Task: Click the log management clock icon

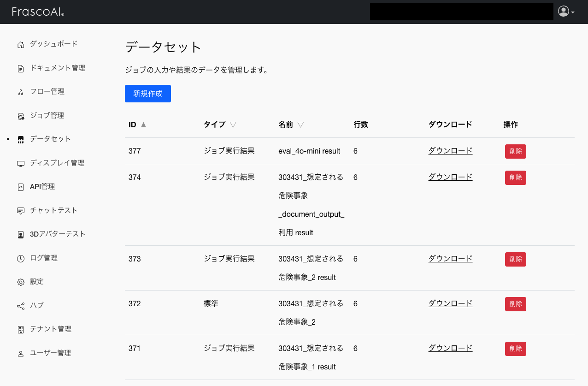Action: (20, 258)
